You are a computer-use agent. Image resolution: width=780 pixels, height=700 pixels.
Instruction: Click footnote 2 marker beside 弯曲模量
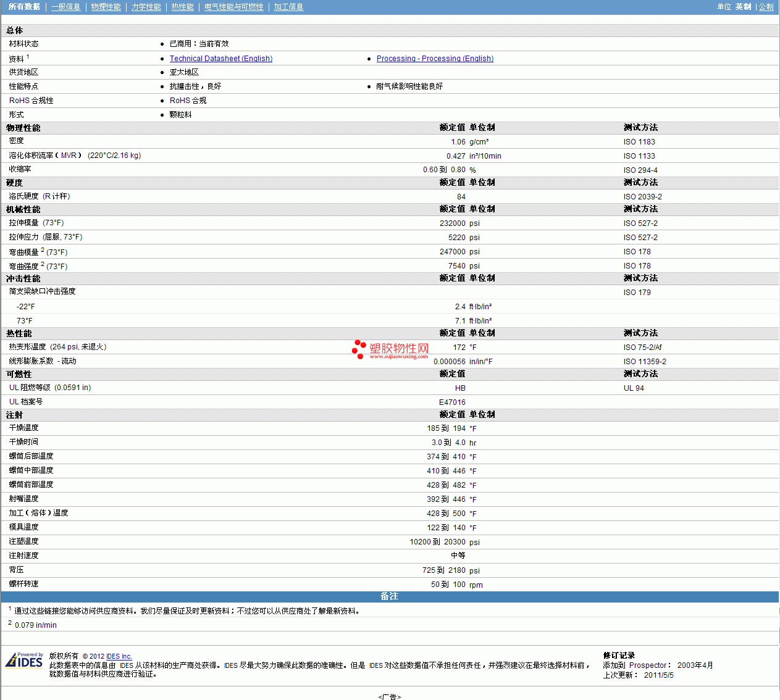[x=43, y=250]
